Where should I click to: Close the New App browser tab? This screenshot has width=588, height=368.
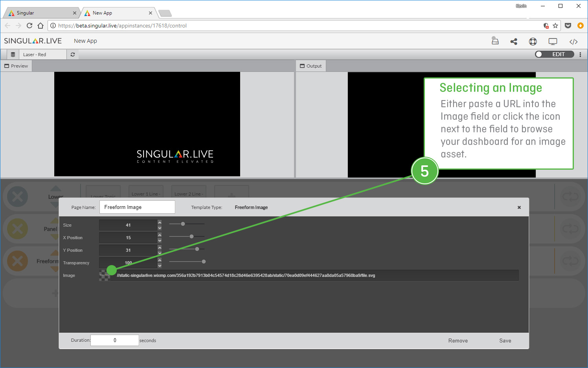pos(151,13)
